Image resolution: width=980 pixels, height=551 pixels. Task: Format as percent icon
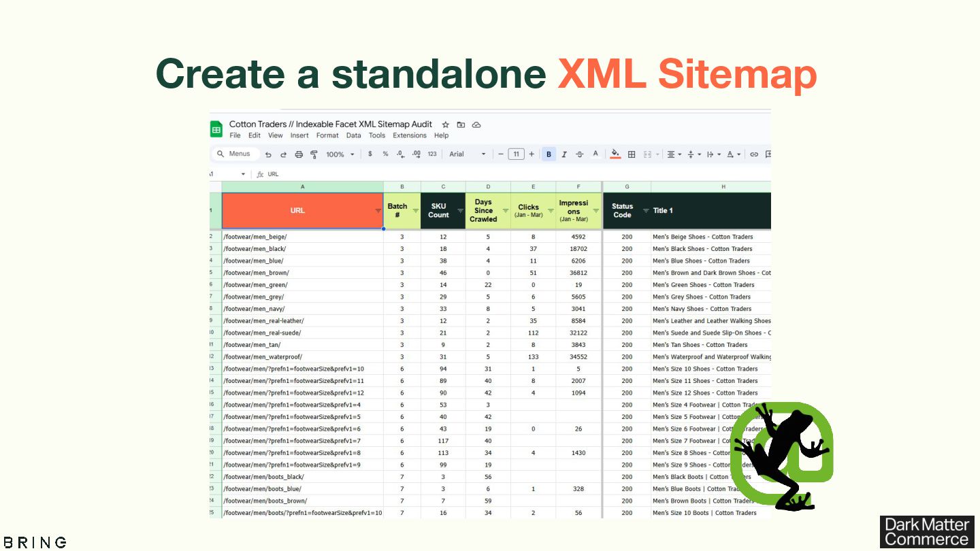click(385, 154)
